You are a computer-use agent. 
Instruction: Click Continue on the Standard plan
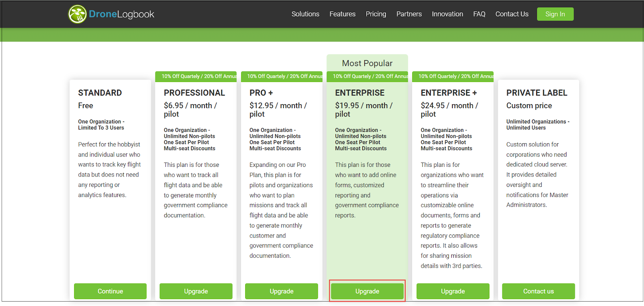click(110, 291)
